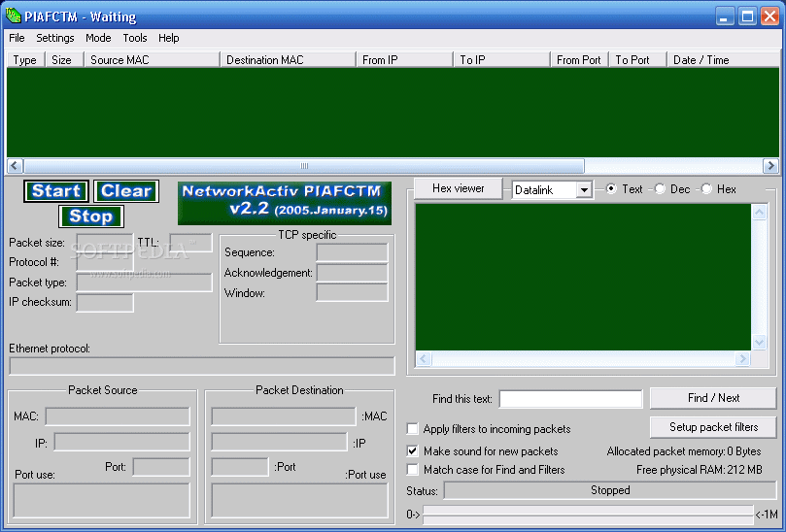Click the Hex viewer button
This screenshot has width=786, height=532.
pyautogui.click(x=459, y=188)
